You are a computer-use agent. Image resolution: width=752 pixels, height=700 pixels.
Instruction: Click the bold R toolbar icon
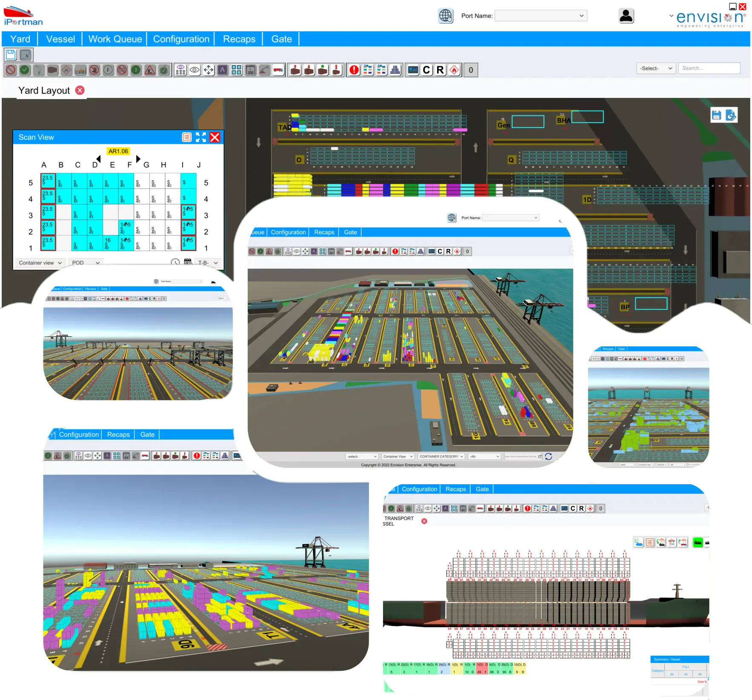pyautogui.click(x=440, y=70)
